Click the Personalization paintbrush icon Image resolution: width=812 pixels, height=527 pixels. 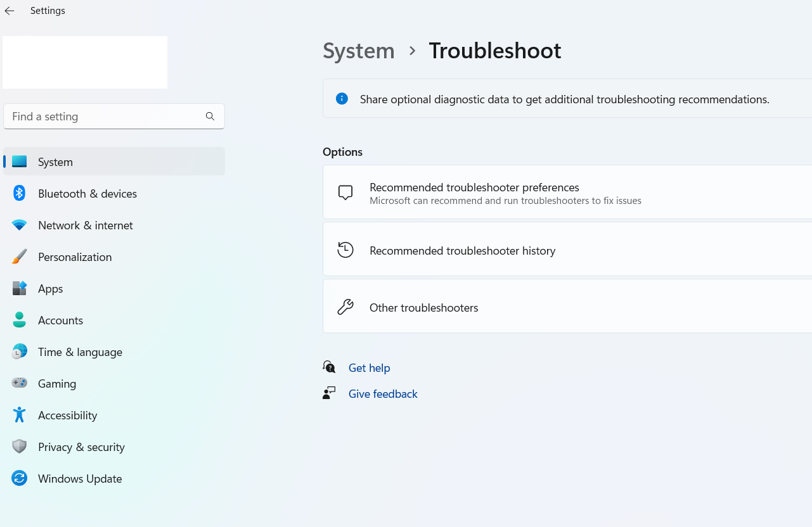[19, 257]
